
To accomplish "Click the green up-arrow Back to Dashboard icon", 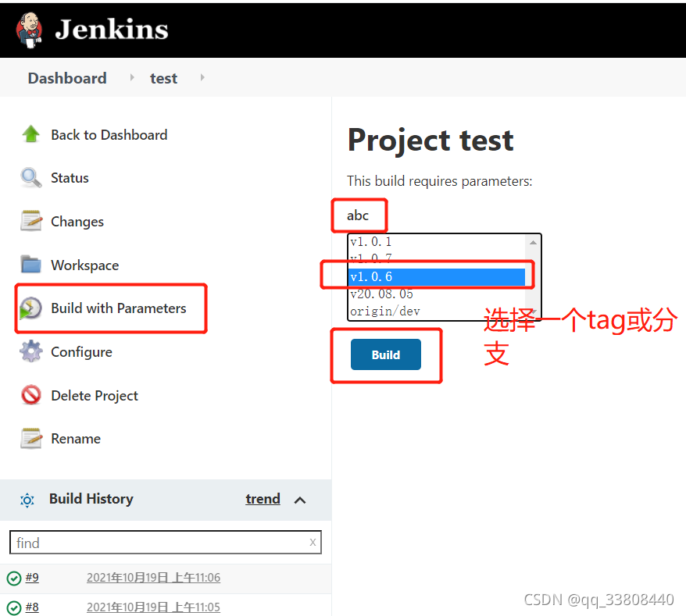I will pyautogui.click(x=31, y=134).
